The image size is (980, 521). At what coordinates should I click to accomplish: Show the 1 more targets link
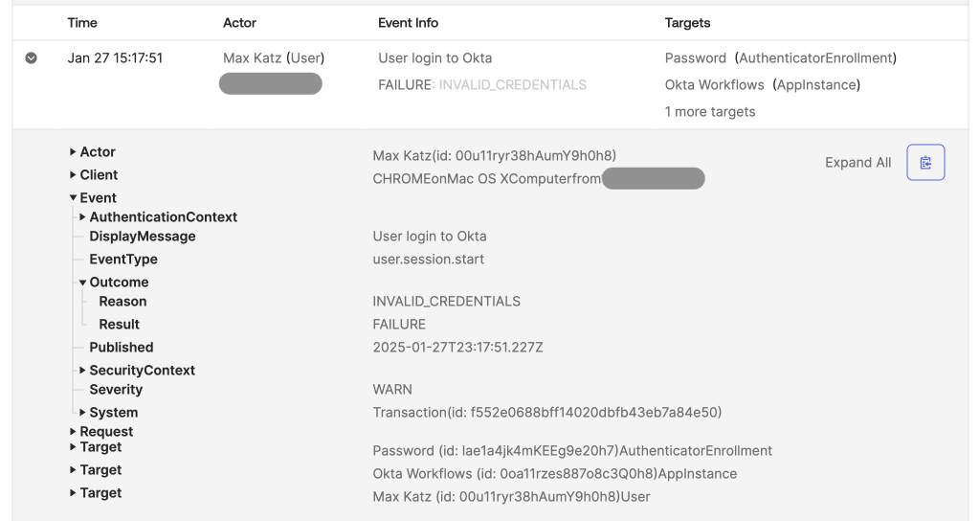[x=710, y=112]
